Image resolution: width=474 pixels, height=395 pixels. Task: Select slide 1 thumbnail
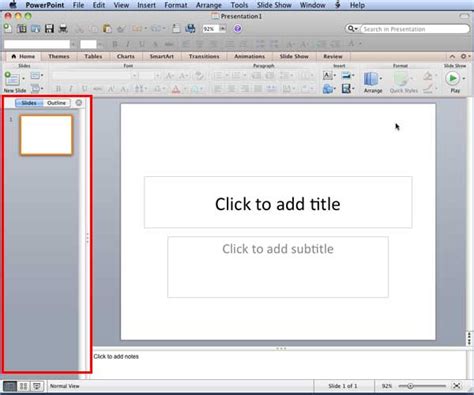pyautogui.click(x=46, y=135)
